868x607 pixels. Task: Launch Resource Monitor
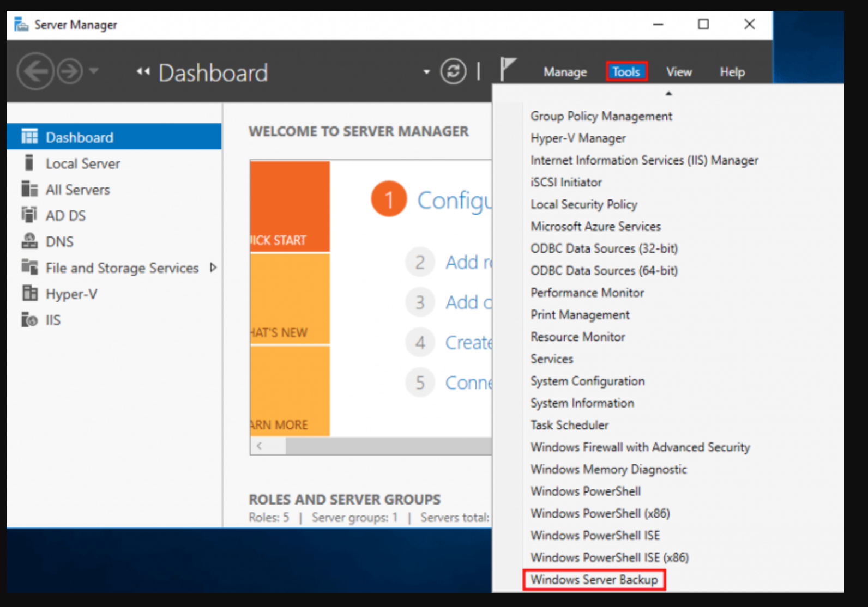pyautogui.click(x=577, y=337)
